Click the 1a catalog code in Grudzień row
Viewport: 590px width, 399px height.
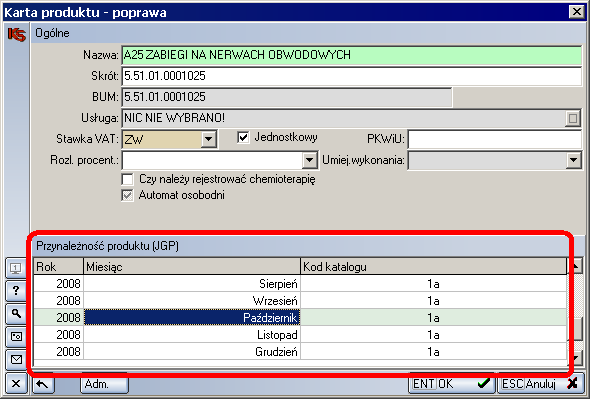coord(433,352)
